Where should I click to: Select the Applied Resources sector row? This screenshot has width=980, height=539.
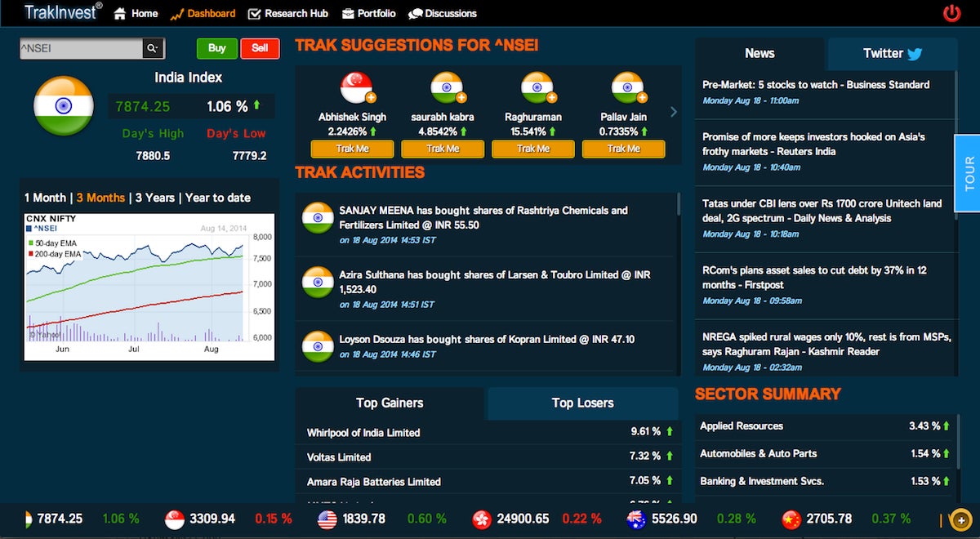pos(824,425)
